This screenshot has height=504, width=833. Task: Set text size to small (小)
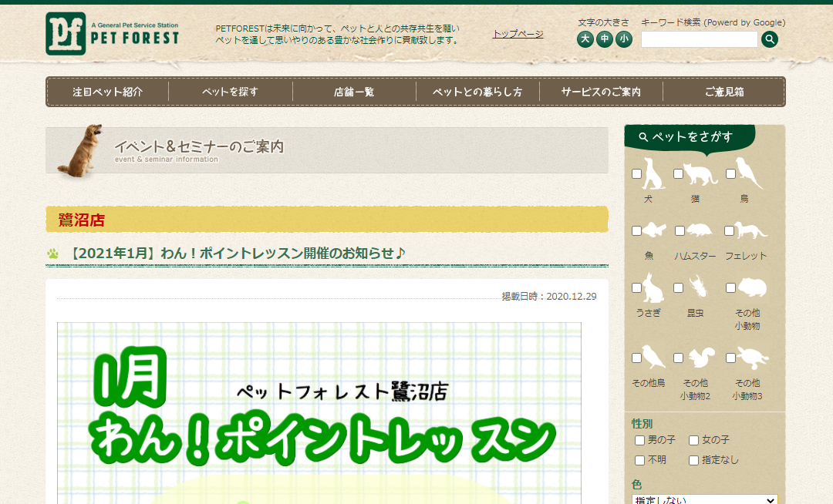[624, 39]
